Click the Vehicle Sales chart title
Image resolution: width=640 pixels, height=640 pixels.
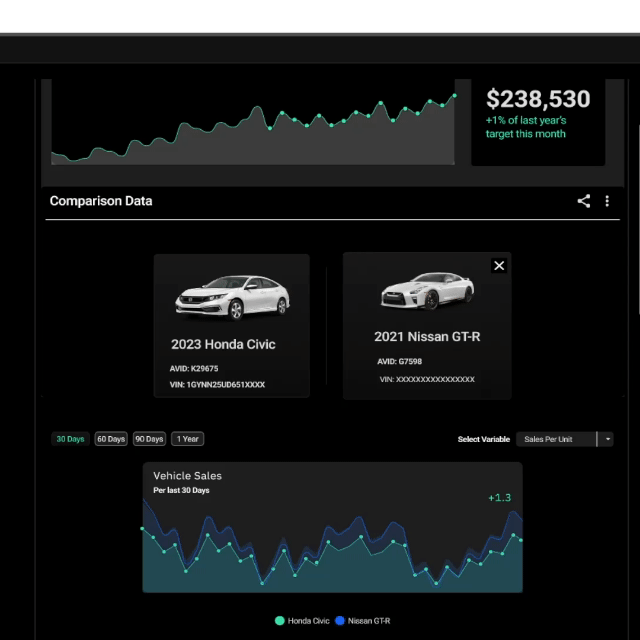pyautogui.click(x=187, y=476)
